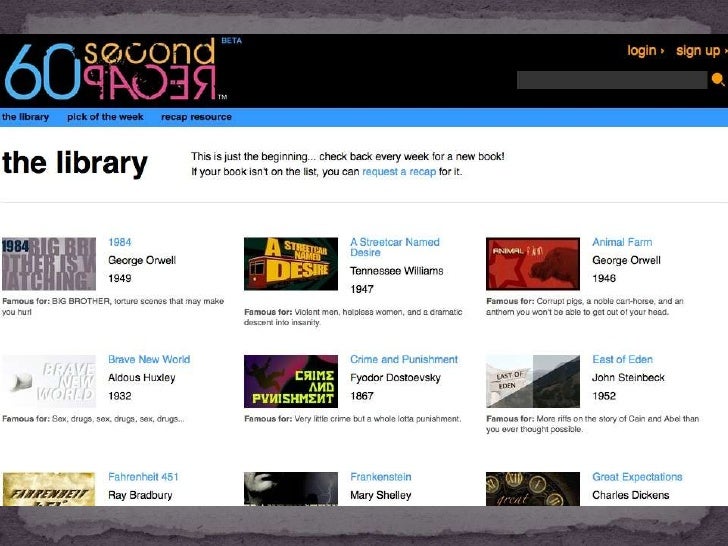
Task: Click the Mary Shelley author text
Action: tap(381, 495)
